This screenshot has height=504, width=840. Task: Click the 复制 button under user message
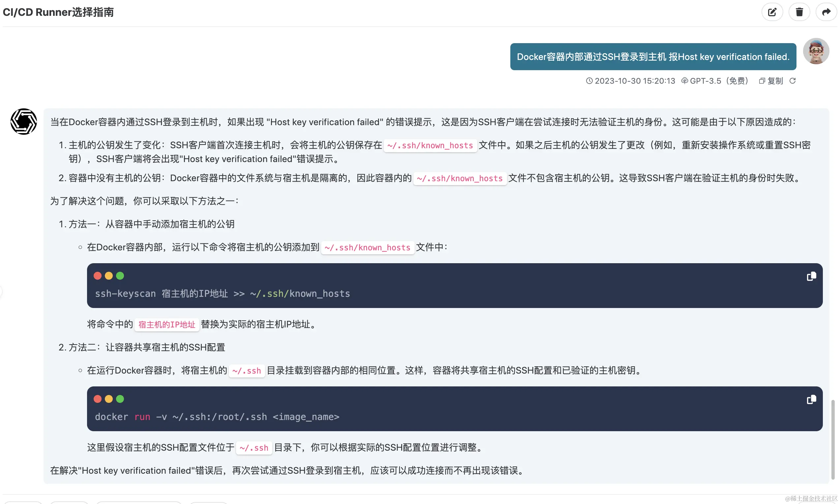coord(771,81)
